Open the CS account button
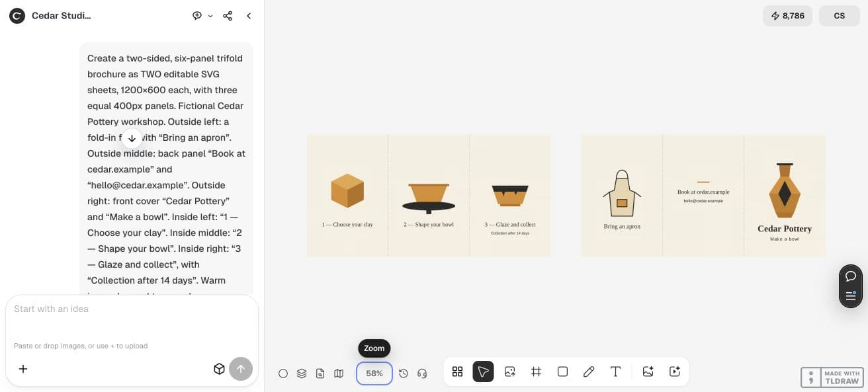 840,16
